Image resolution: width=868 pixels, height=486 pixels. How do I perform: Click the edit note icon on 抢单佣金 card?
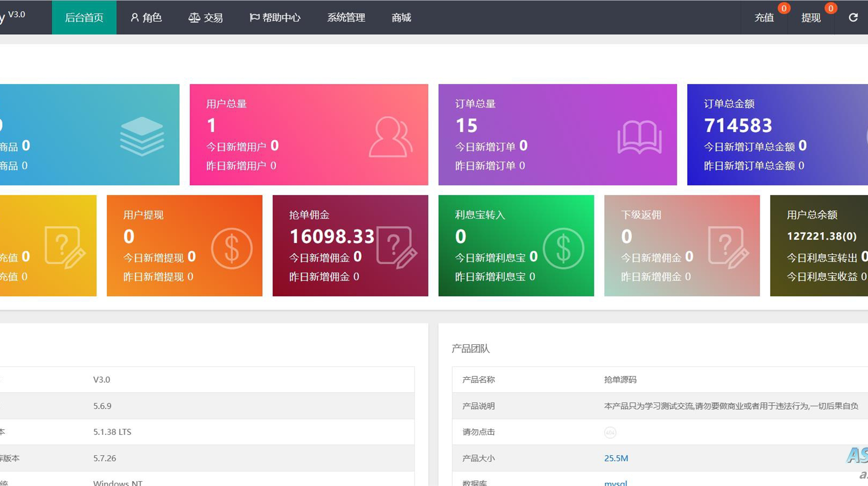click(397, 247)
